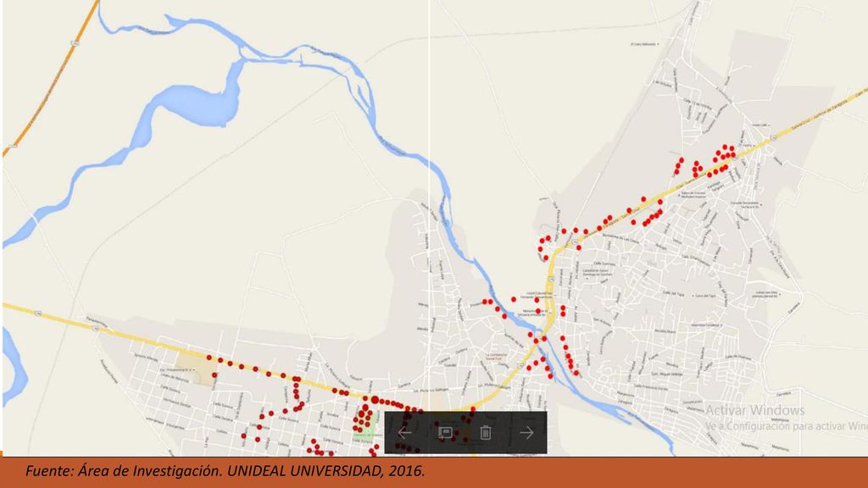Click the orange highway in top-left corner
Image resolution: width=868 pixels, height=488 pixels.
[x=51, y=77]
